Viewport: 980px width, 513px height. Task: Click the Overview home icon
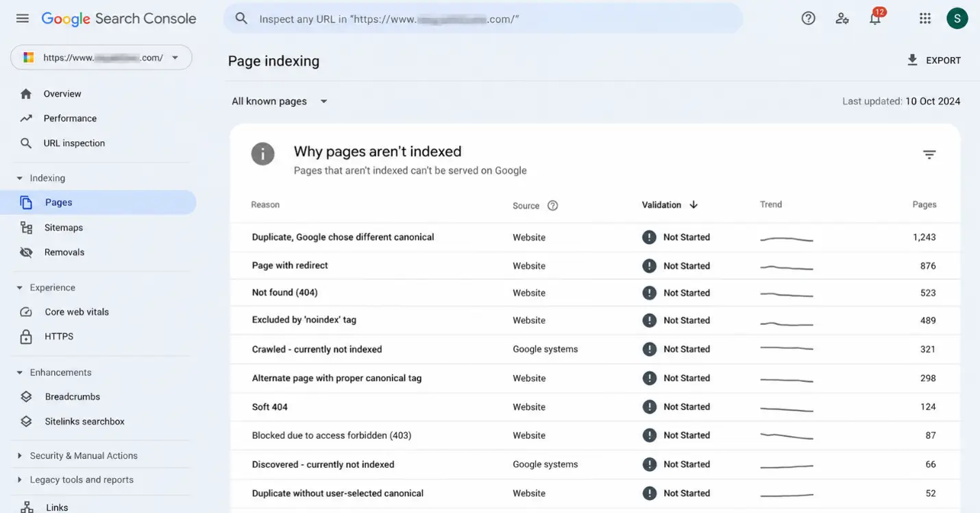pos(26,94)
